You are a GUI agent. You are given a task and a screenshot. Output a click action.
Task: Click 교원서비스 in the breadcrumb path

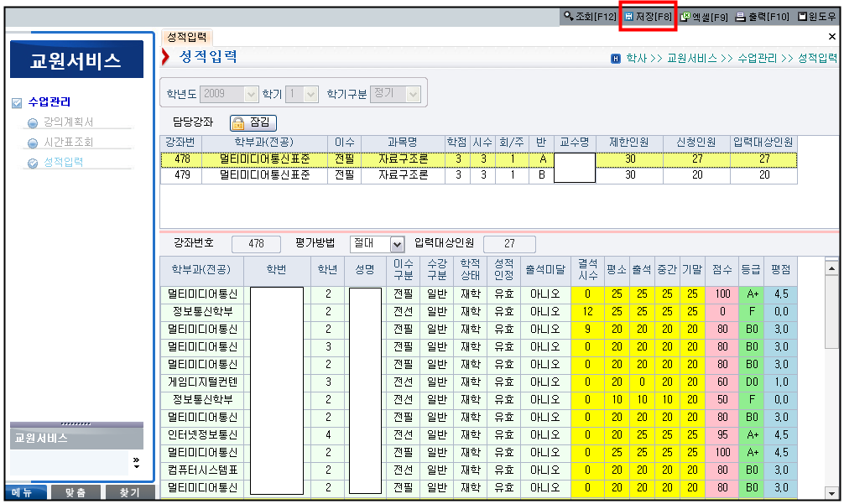click(691, 58)
